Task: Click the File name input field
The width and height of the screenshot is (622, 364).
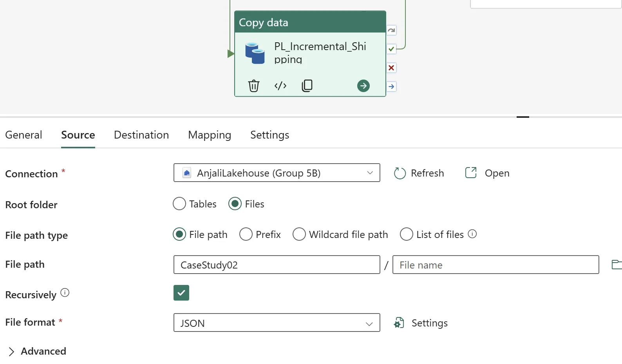Action: coord(496,265)
